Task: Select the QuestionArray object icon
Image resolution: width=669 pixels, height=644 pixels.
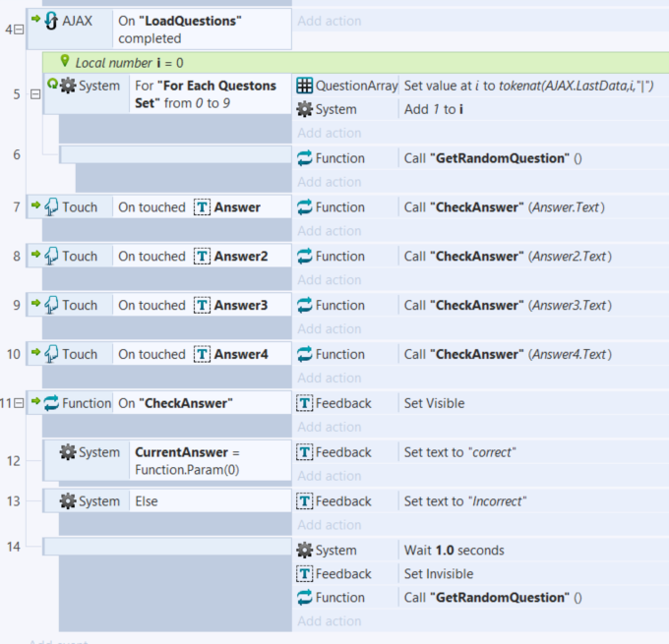Action: (305, 86)
